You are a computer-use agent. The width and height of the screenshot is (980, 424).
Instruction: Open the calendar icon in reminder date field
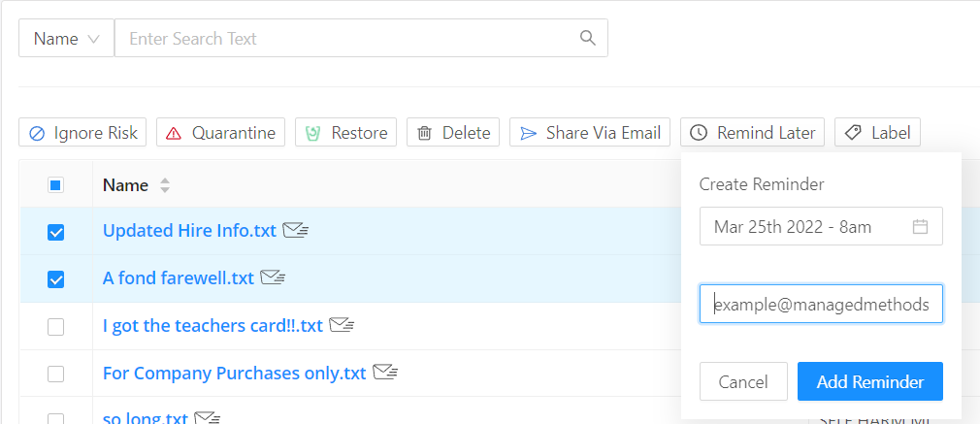(920, 226)
